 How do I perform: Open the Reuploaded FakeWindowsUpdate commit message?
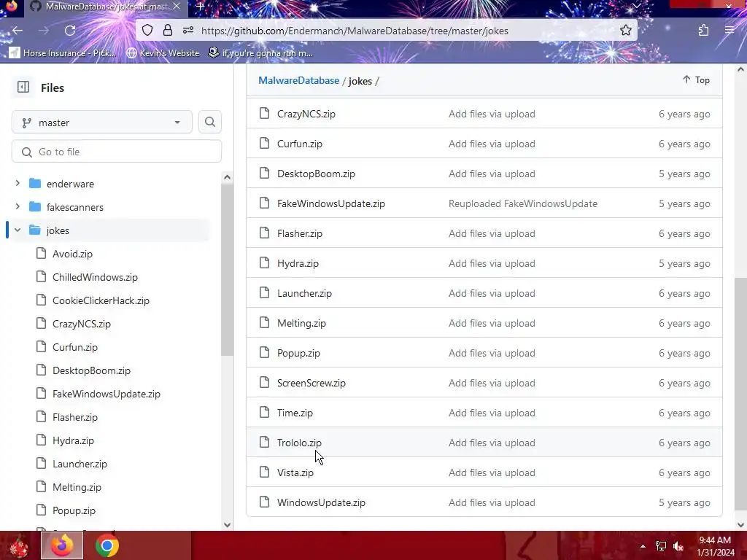point(522,204)
